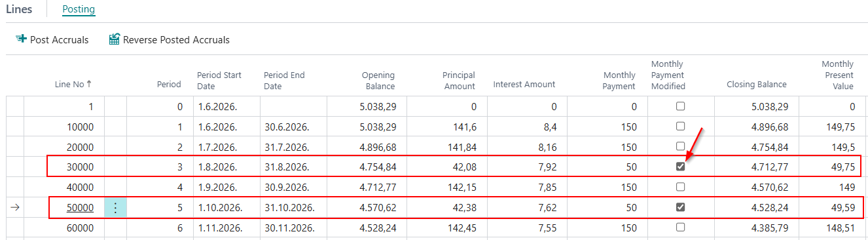Toggle Monthly Payment Modified for line 40000
This screenshot has width=868, height=240.
pos(681,187)
